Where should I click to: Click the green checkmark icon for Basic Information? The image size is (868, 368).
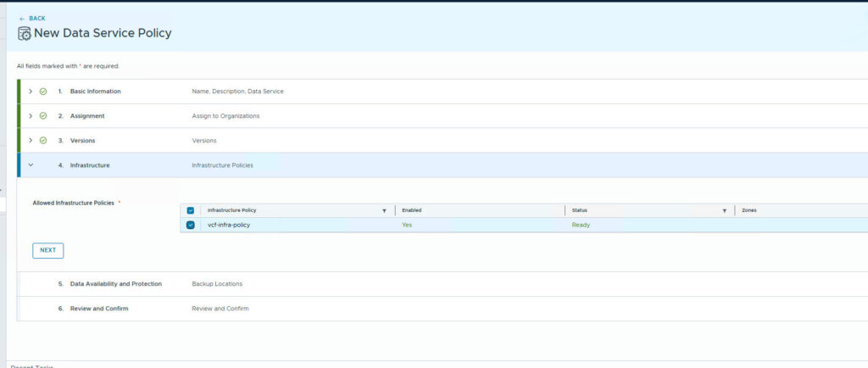pyautogui.click(x=43, y=91)
